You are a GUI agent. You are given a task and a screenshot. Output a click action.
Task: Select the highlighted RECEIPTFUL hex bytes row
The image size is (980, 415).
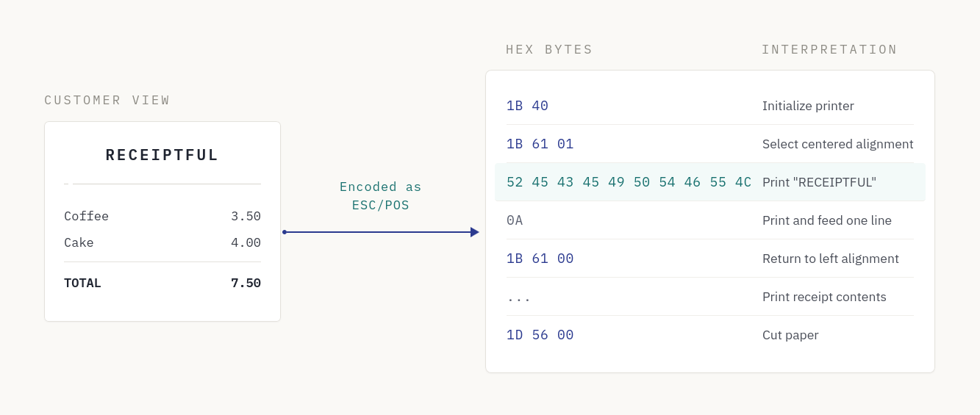point(710,182)
